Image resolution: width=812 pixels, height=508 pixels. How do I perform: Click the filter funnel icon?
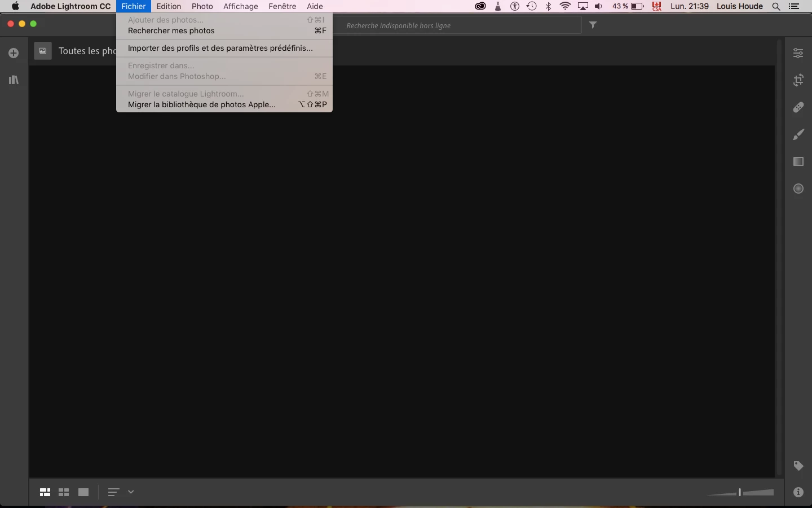pyautogui.click(x=593, y=25)
